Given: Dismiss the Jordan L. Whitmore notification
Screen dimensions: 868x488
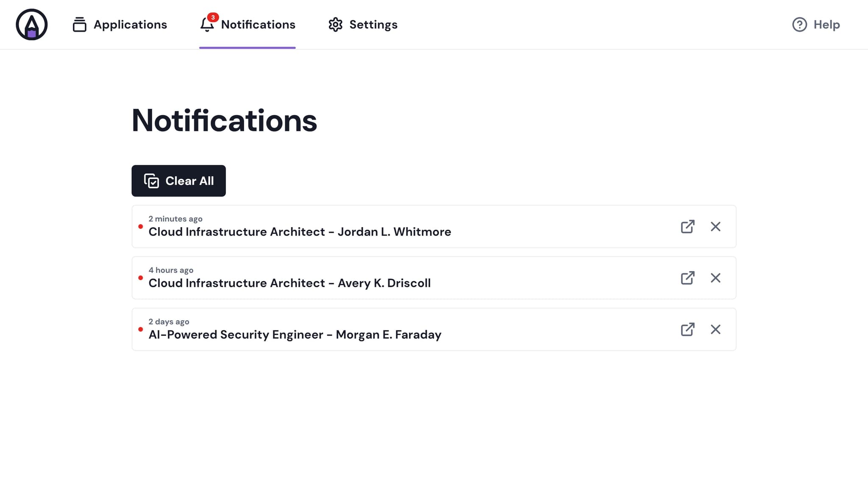Looking at the screenshot, I should tap(715, 227).
